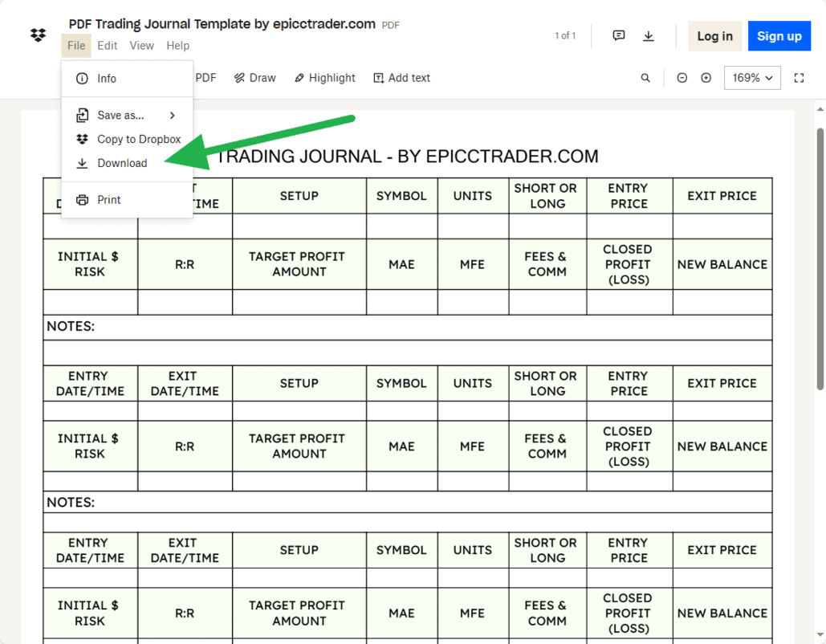The height and width of the screenshot is (644, 826).
Task: Zoom out with the minus icon
Action: coord(682,78)
